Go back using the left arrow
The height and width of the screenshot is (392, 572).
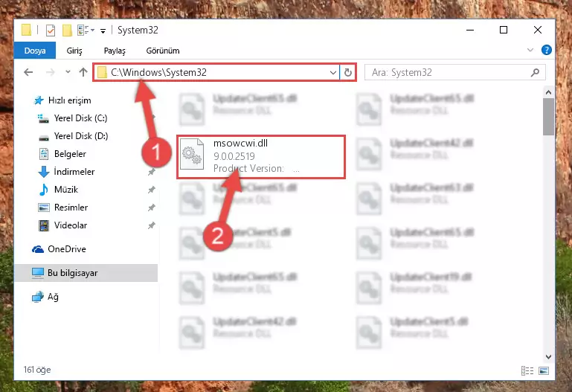tap(28, 72)
